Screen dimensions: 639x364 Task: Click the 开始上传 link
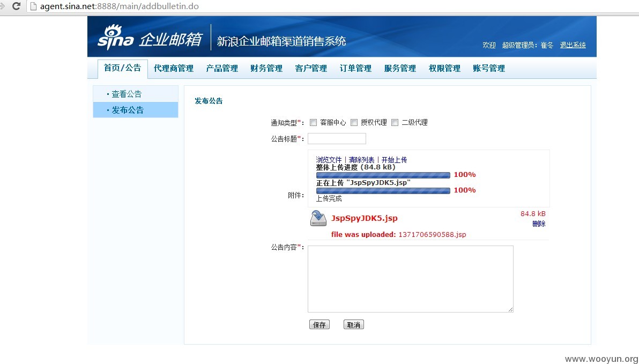click(x=394, y=160)
